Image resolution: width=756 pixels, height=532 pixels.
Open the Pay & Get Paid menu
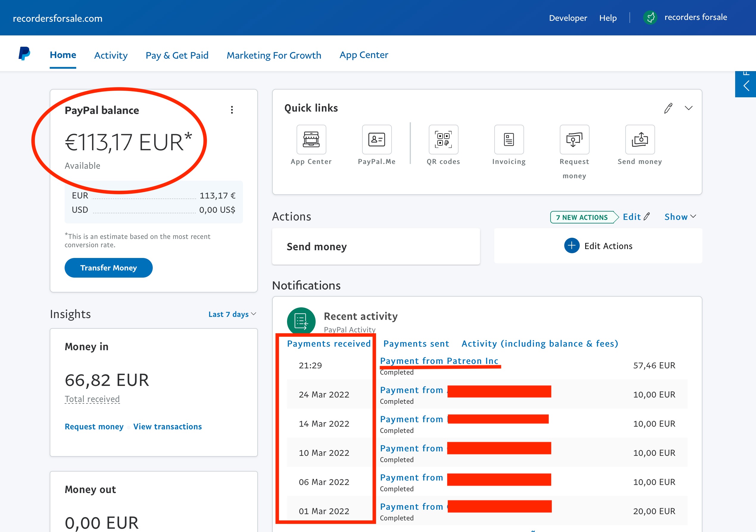pyautogui.click(x=177, y=55)
